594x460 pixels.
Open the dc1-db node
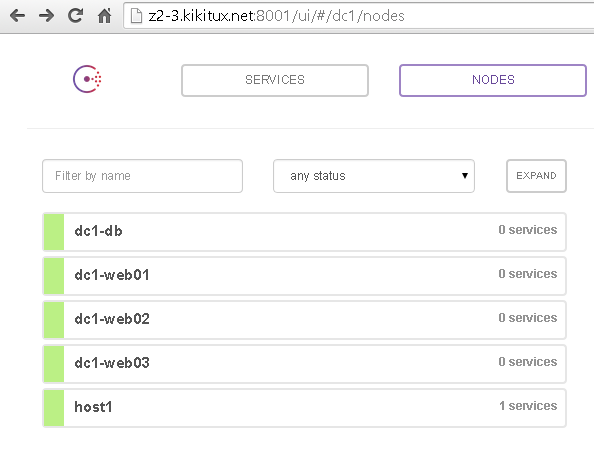(x=305, y=232)
